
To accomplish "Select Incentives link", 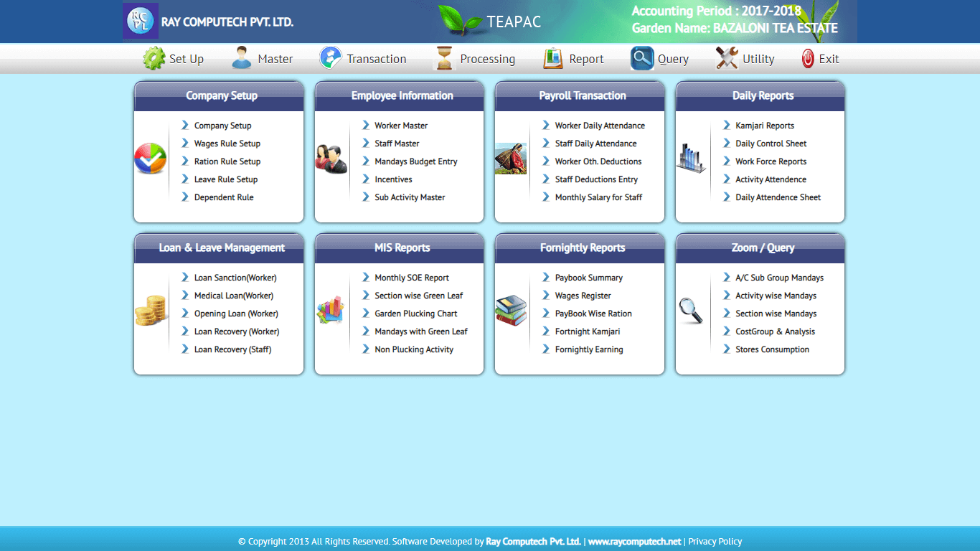I will pos(393,179).
